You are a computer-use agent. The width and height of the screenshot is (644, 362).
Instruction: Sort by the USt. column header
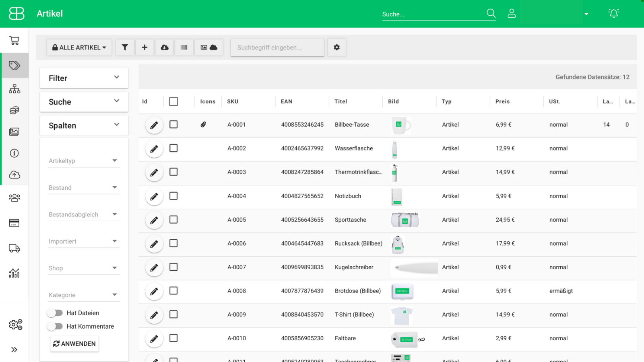[555, 101]
